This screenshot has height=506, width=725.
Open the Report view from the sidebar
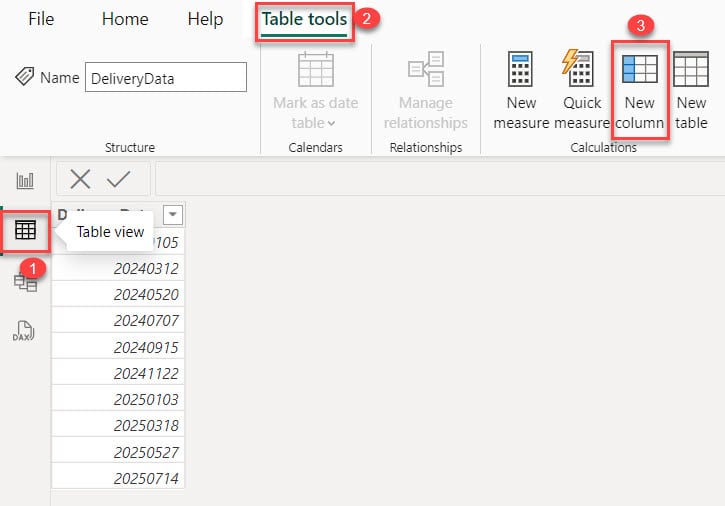[25, 180]
